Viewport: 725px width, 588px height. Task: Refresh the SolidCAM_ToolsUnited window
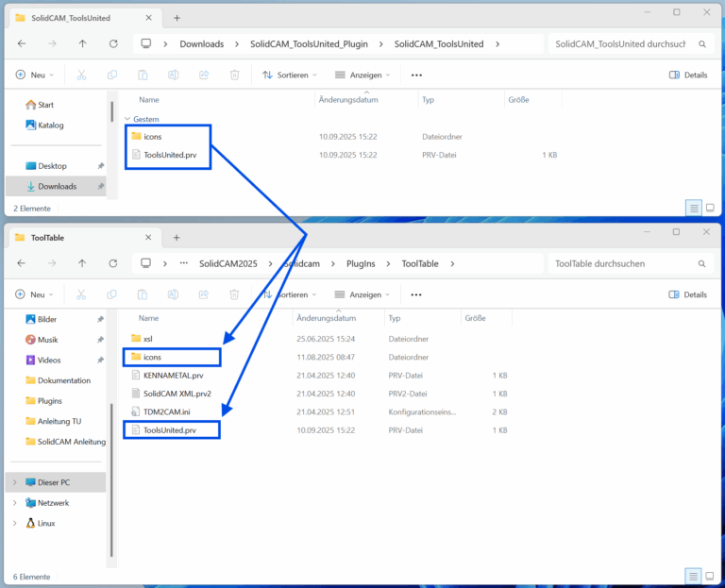tap(113, 44)
